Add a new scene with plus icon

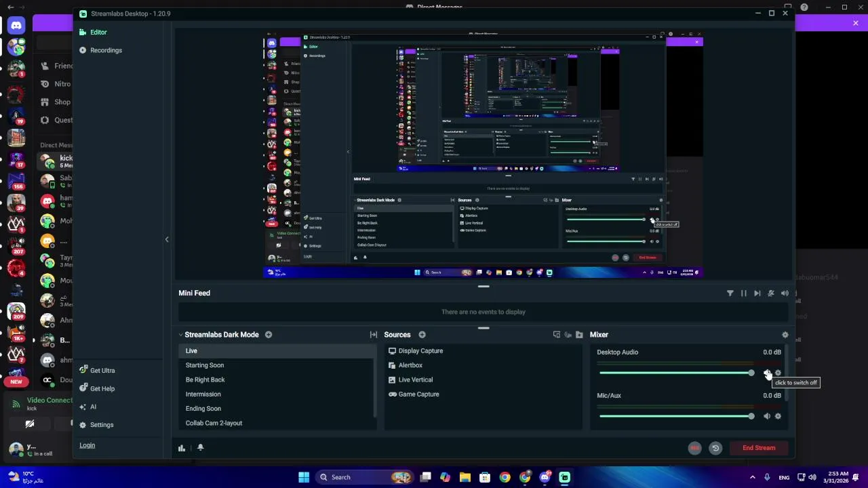coord(269,335)
